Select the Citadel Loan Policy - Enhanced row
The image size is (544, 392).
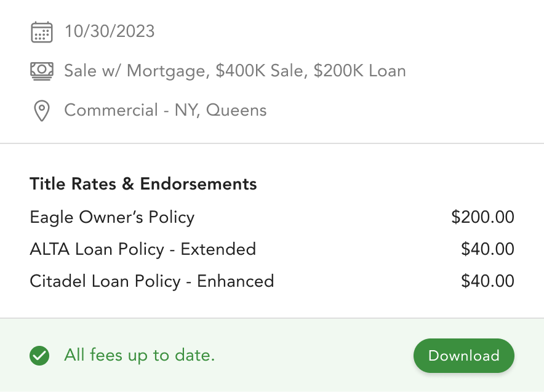tap(151, 281)
